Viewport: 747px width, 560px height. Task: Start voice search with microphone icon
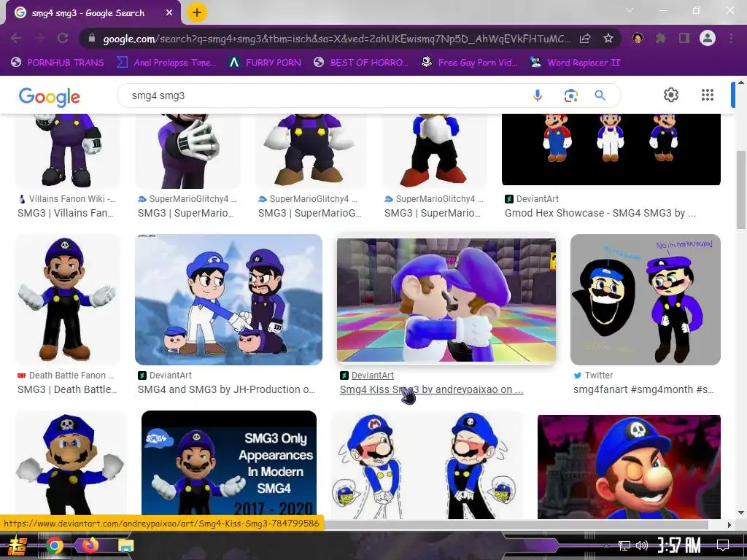coord(538,96)
